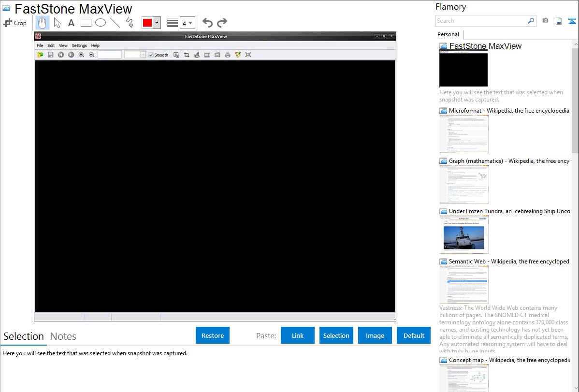Open the line width 4 dropdown
The width and height of the screenshot is (579, 392).
click(x=188, y=23)
